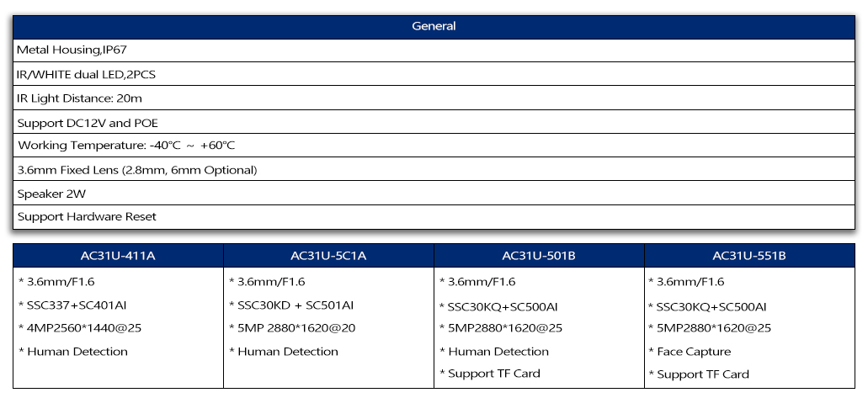
Task: Select the AC31U-551B column header
Action: point(749,256)
